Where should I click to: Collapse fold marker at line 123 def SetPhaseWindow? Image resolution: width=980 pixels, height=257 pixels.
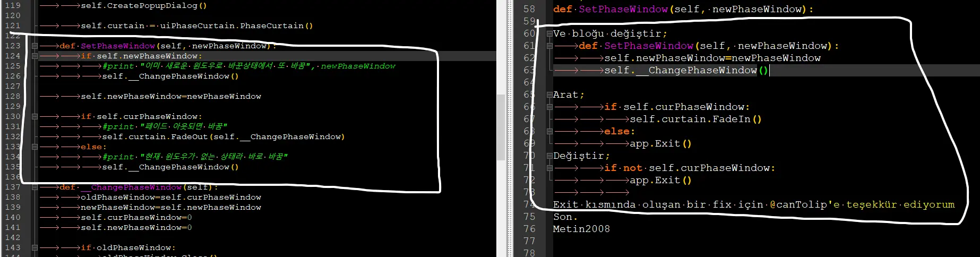coord(35,46)
